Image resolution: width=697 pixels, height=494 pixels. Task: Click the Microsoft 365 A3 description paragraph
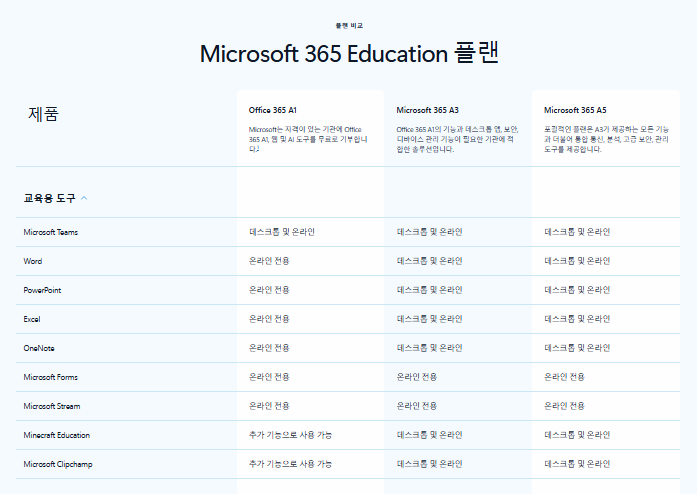pos(457,139)
